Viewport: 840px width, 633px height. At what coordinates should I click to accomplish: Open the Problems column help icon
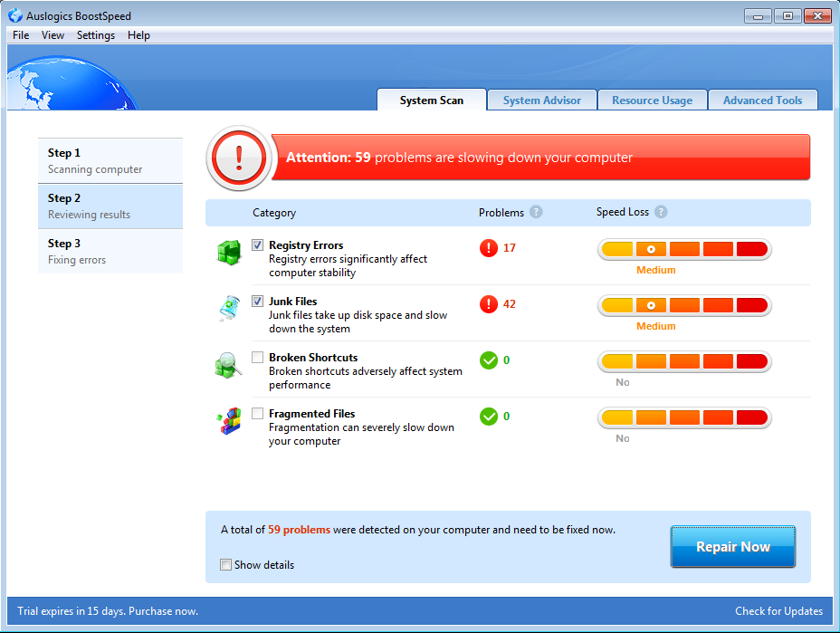point(536,212)
